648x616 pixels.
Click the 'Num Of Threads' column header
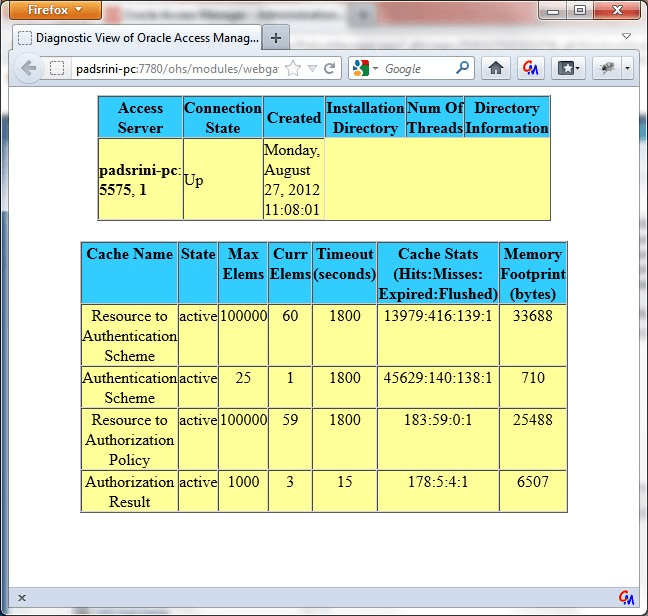coord(435,117)
